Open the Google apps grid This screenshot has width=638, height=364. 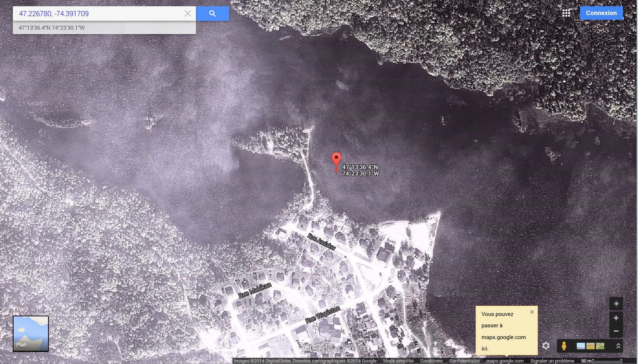pos(566,13)
